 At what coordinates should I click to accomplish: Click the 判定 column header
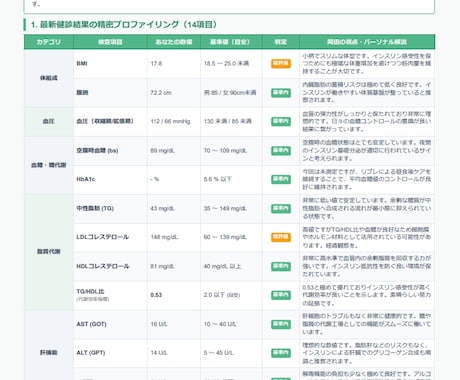[281, 42]
